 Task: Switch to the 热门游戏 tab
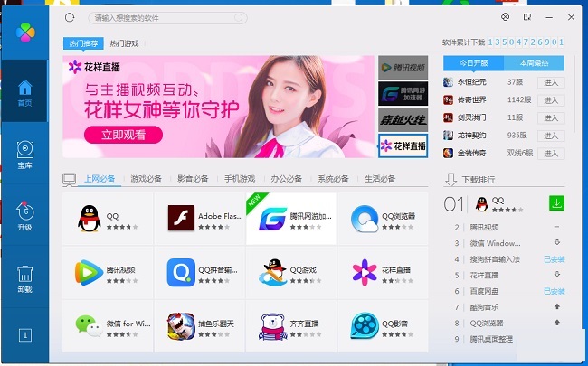coord(124,43)
